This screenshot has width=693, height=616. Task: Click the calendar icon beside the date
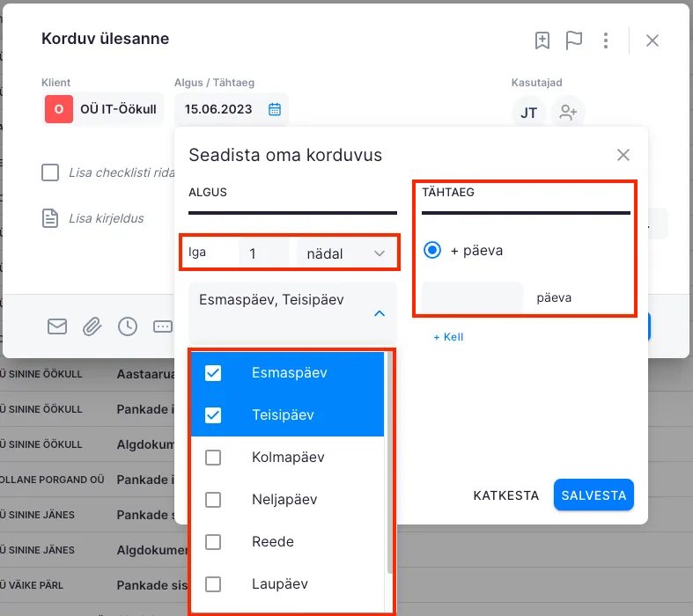click(275, 110)
